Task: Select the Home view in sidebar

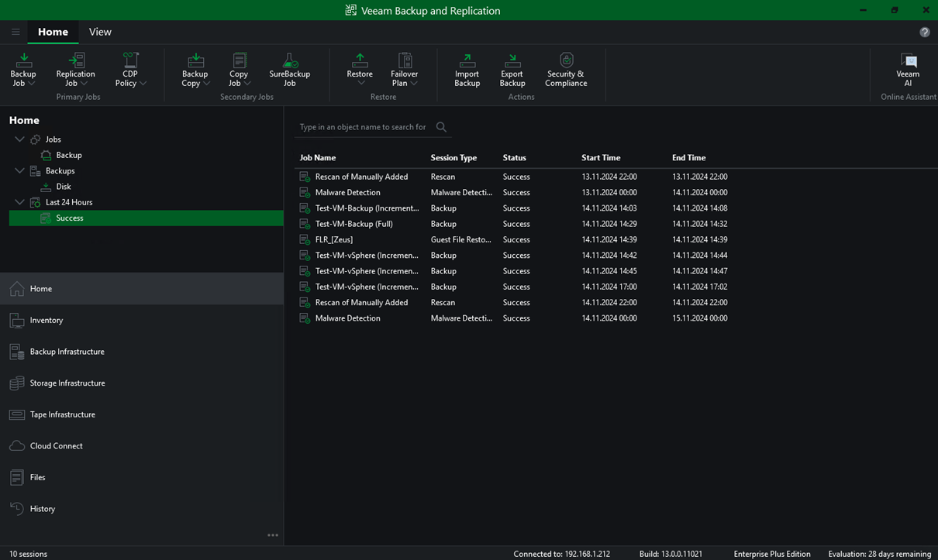Action: 142,288
